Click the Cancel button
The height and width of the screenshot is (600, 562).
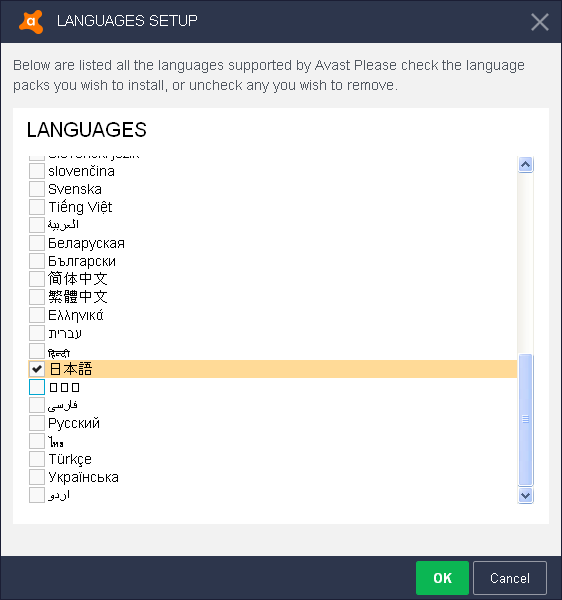510,578
